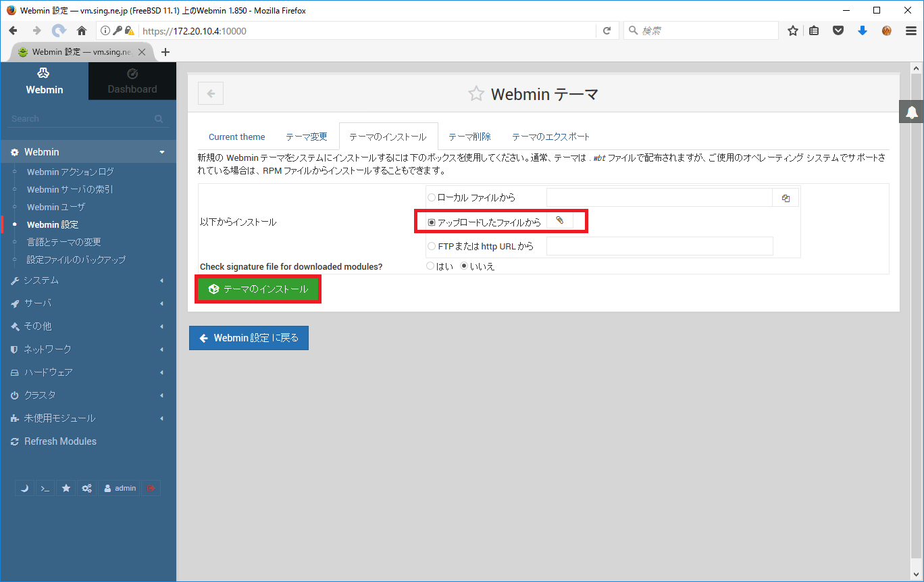Select the Webmin sidebar tab
924x582 pixels.
[45, 81]
